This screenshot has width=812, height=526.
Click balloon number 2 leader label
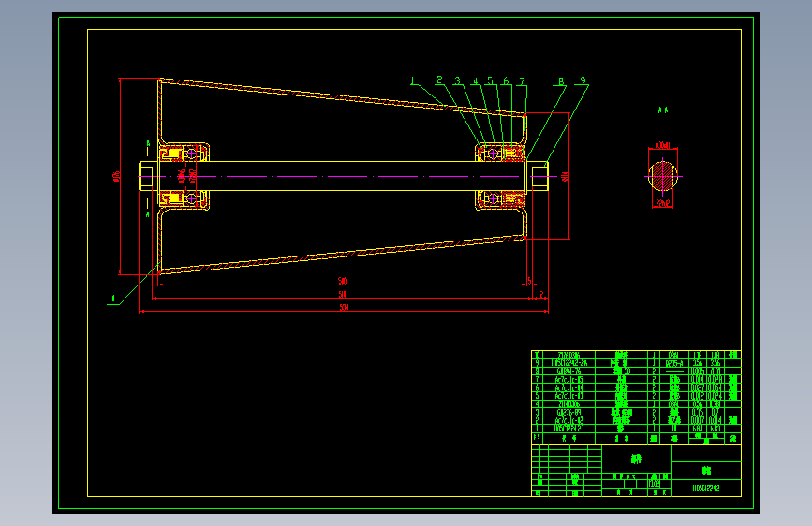click(439, 80)
